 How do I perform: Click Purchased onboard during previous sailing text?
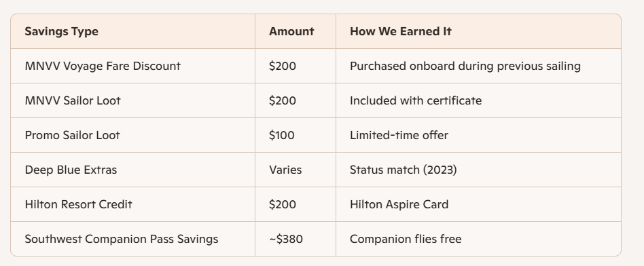[465, 66]
